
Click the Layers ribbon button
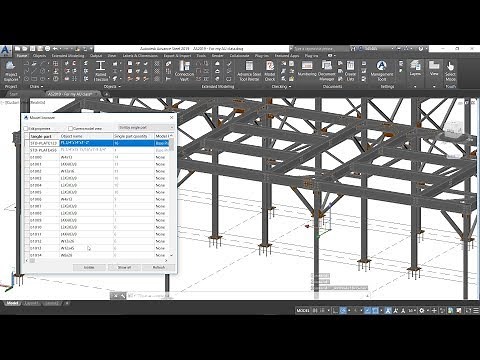pos(415,68)
